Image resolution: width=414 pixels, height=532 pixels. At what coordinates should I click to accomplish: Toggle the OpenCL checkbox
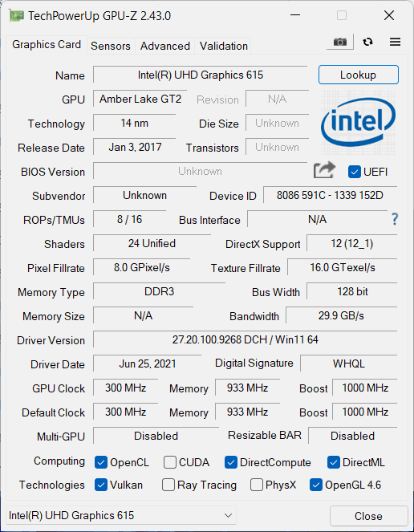[x=101, y=462]
